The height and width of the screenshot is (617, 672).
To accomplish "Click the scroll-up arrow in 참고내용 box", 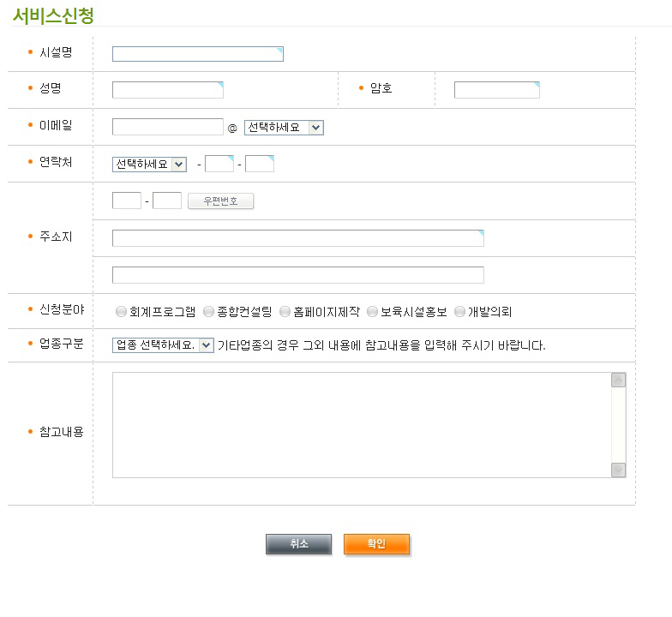I will (618, 380).
